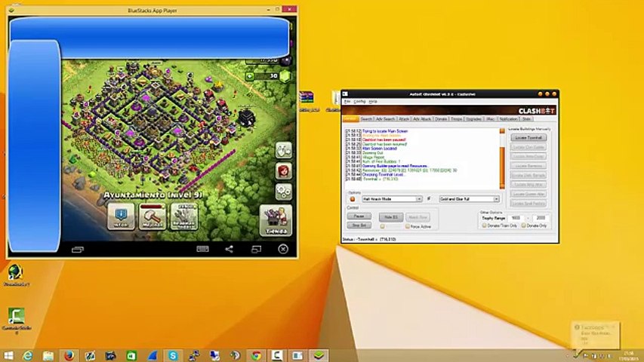Screen dimensions: 644x362
Task: Click the orange indicator beside attack mode dropdown
Action: (353, 199)
